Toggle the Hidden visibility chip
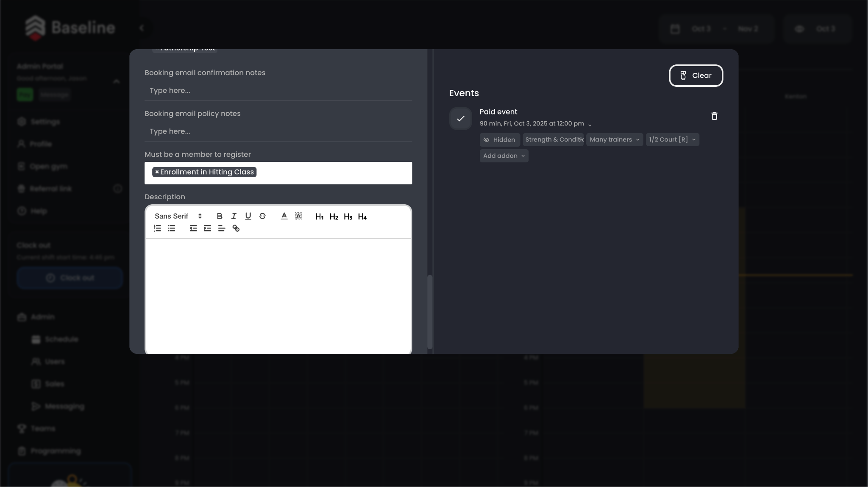 (x=500, y=140)
